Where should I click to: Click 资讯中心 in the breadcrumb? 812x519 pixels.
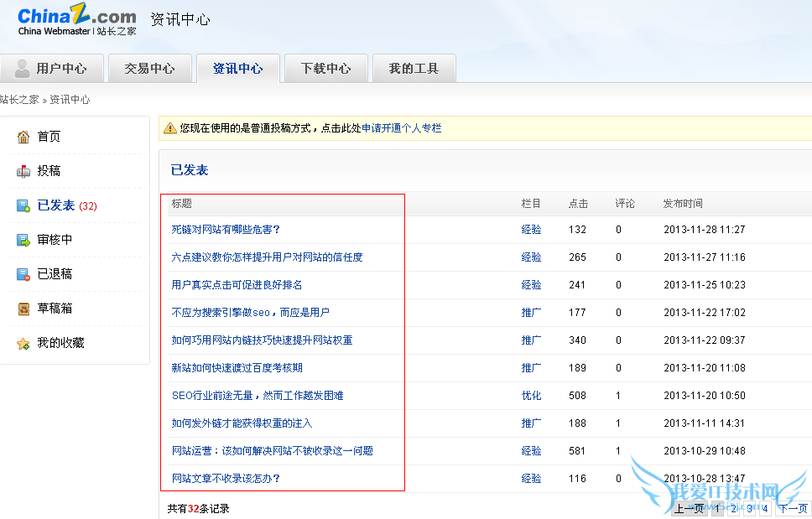point(70,99)
